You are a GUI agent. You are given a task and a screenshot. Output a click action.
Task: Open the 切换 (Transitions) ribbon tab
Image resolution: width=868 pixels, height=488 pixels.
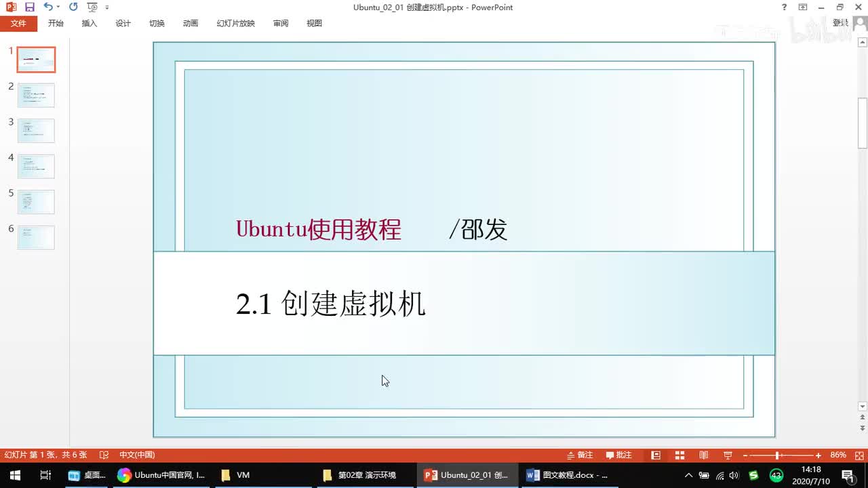157,23
